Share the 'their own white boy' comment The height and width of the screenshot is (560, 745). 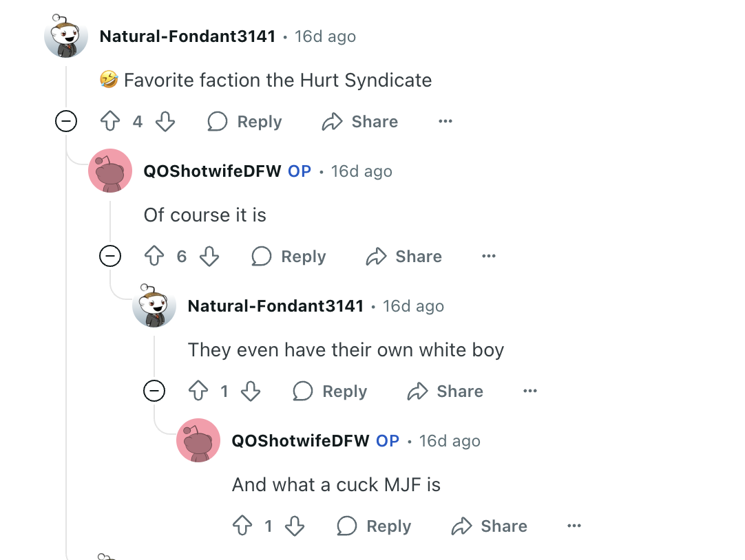[445, 391]
